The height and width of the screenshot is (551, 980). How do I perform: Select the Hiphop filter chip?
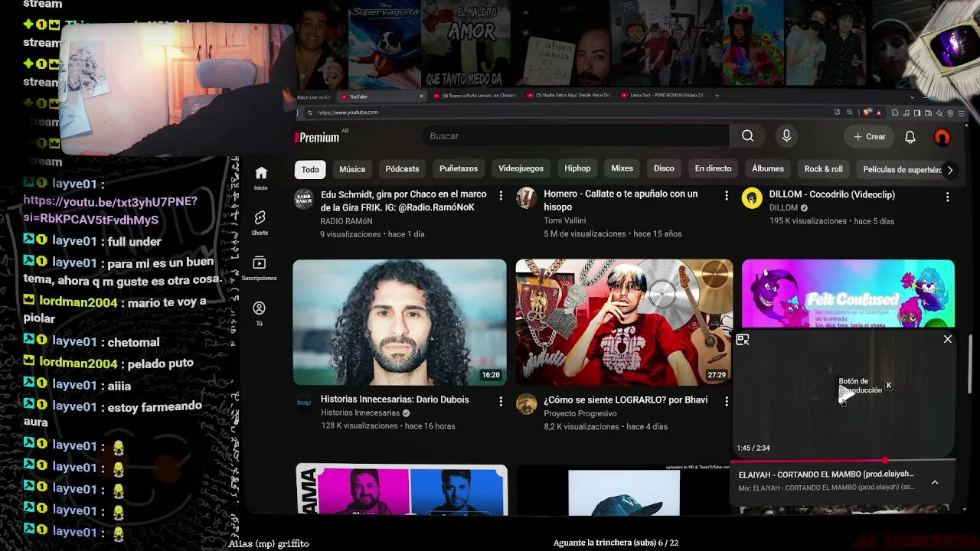click(577, 169)
